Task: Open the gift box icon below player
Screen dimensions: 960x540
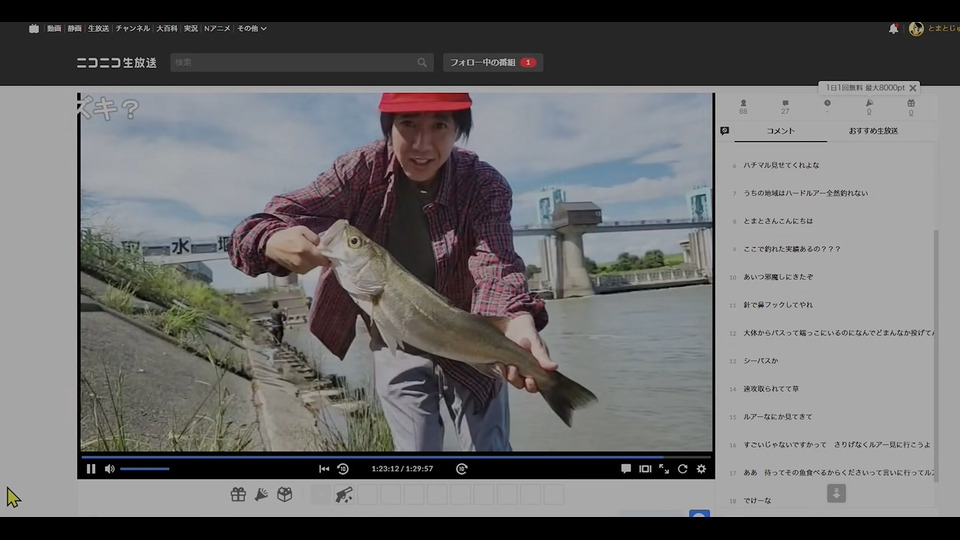Action: pos(238,494)
